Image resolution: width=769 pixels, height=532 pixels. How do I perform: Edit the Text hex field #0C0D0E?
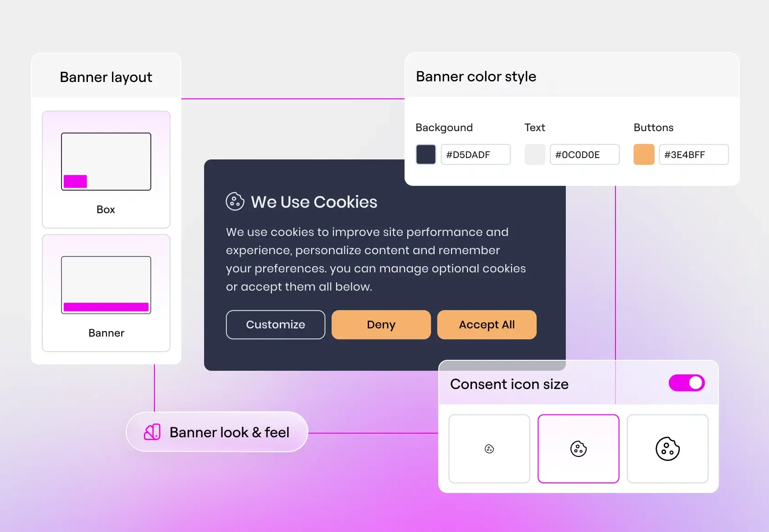585,154
